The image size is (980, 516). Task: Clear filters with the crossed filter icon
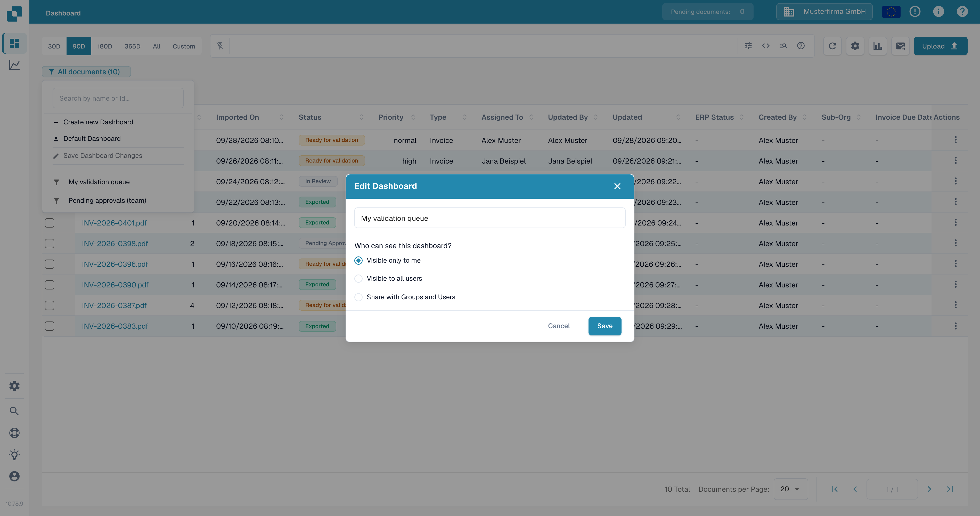[x=220, y=46]
